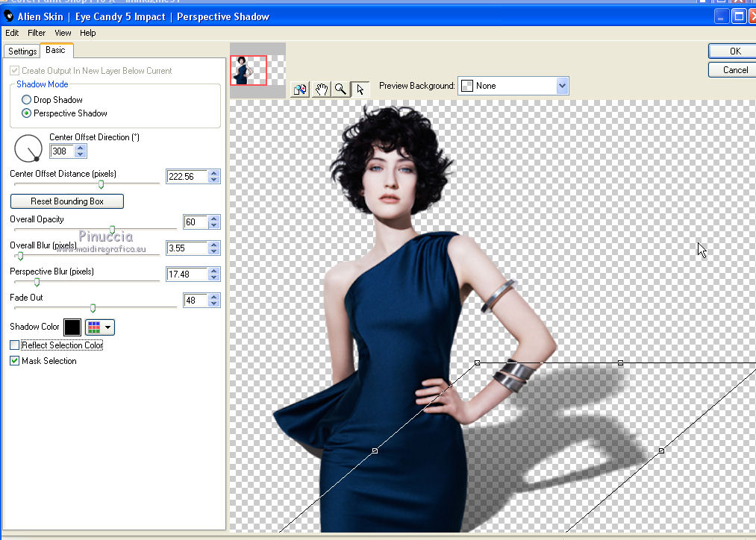Click the Overall Blur input field
The width and height of the screenshot is (756, 540).
tap(187, 248)
